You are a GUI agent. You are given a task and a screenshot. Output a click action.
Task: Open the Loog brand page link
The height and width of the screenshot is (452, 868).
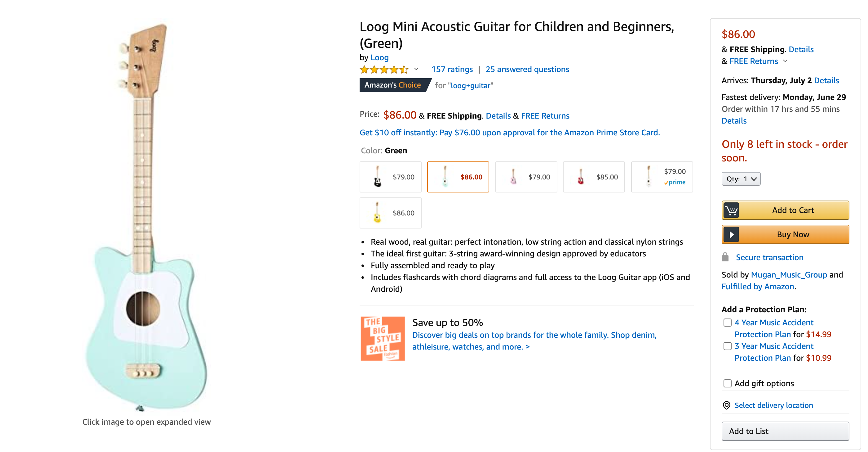point(379,57)
